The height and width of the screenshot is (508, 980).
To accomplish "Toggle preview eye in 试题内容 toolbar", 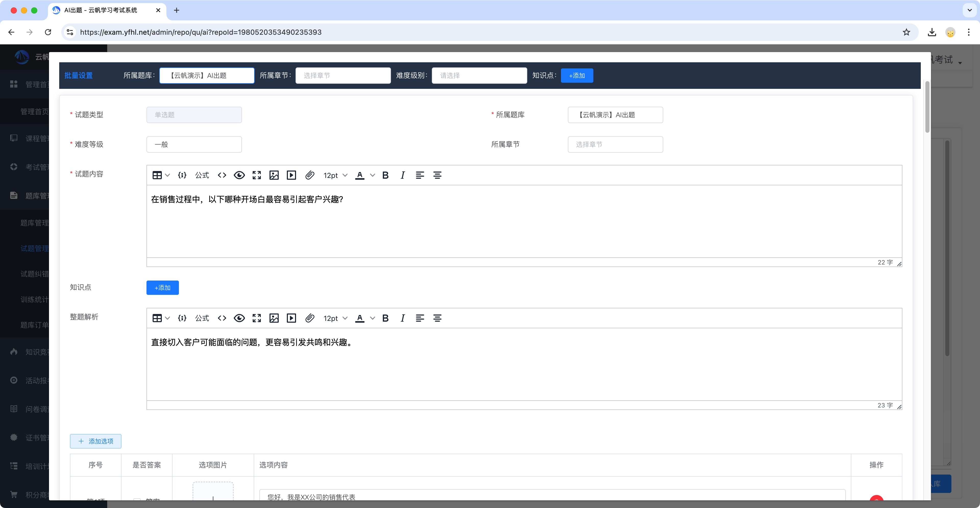I will (239, 175).
